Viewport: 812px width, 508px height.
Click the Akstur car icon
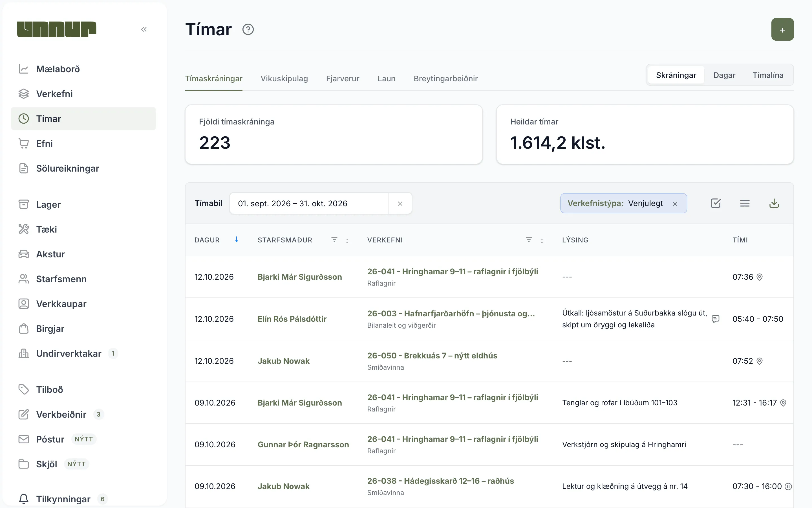23,254
